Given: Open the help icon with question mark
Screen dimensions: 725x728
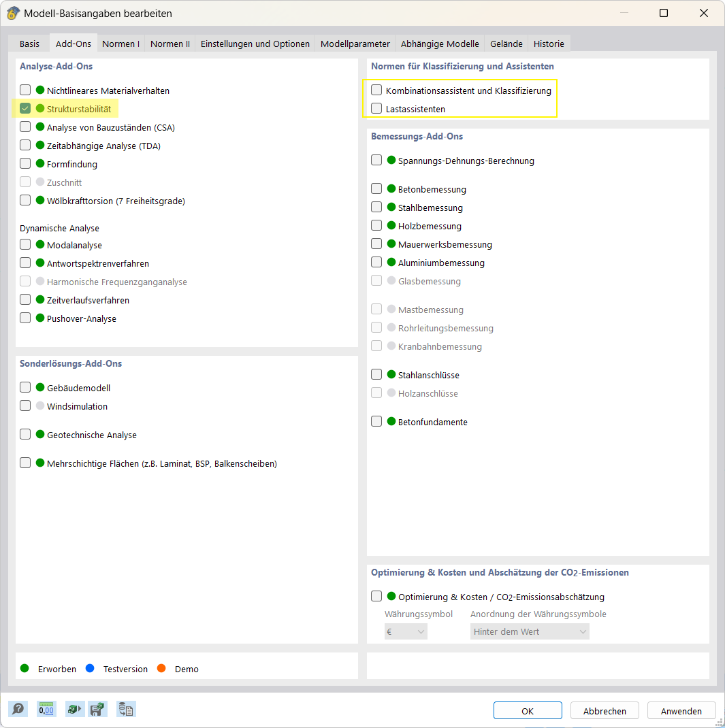Looking at the screenshot, I should click(18, 709).
